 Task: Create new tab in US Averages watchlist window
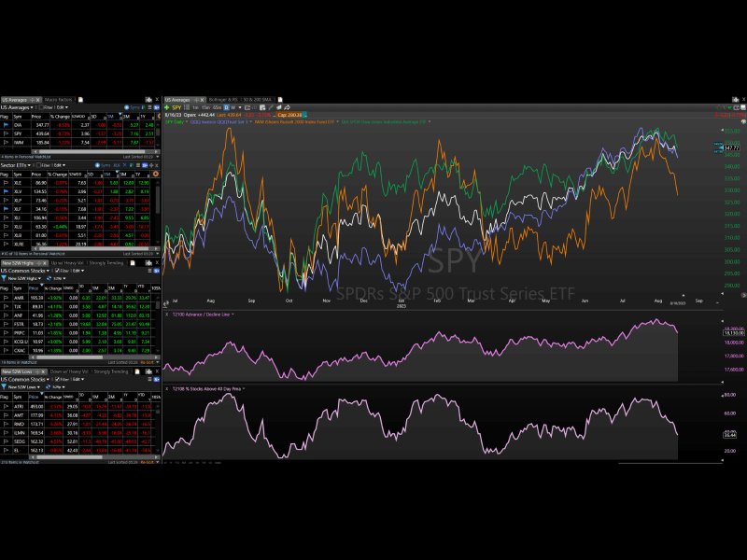pos(80,100)
